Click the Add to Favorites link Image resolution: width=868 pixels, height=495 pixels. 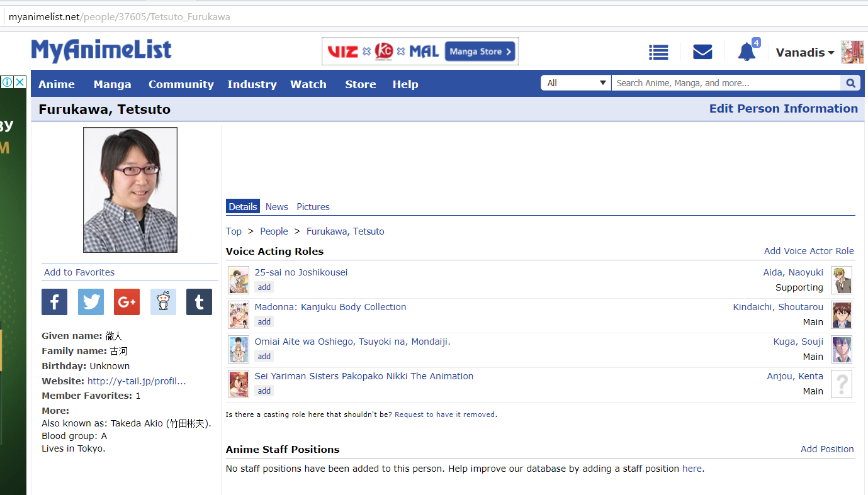79,272
